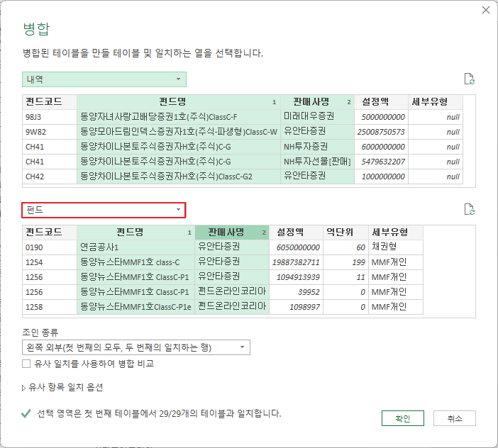Click 억단위 value 199 cell
This screenshot has width=498, height=448.
(x=345, y=262)
